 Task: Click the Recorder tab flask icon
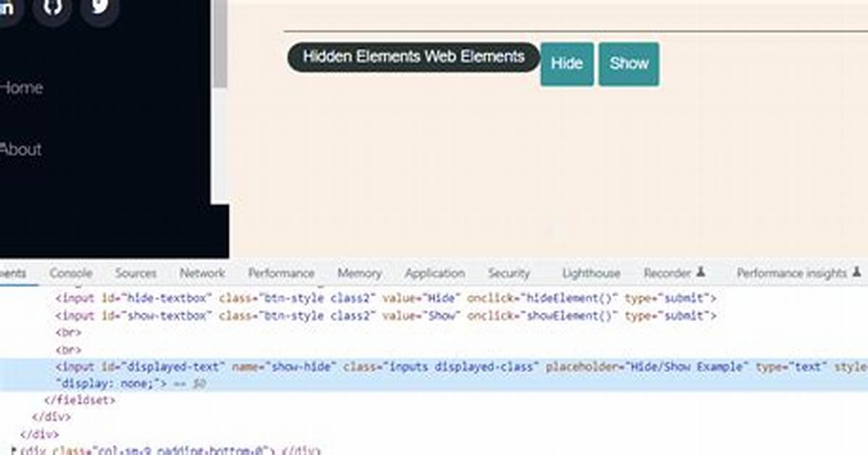tap(700, 272)
